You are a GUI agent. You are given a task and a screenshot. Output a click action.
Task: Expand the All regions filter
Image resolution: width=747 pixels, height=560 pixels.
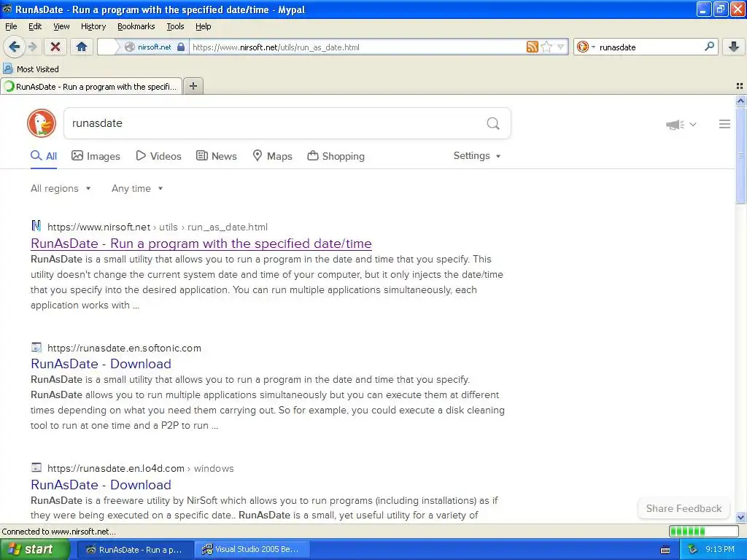tap(61, 189)
